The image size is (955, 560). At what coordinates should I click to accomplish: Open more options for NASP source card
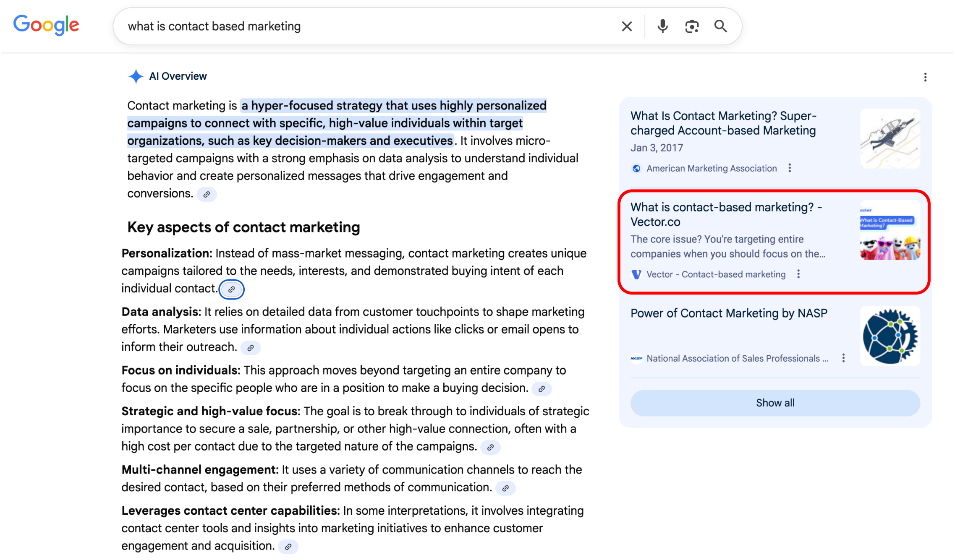click(x=843, y=358)
